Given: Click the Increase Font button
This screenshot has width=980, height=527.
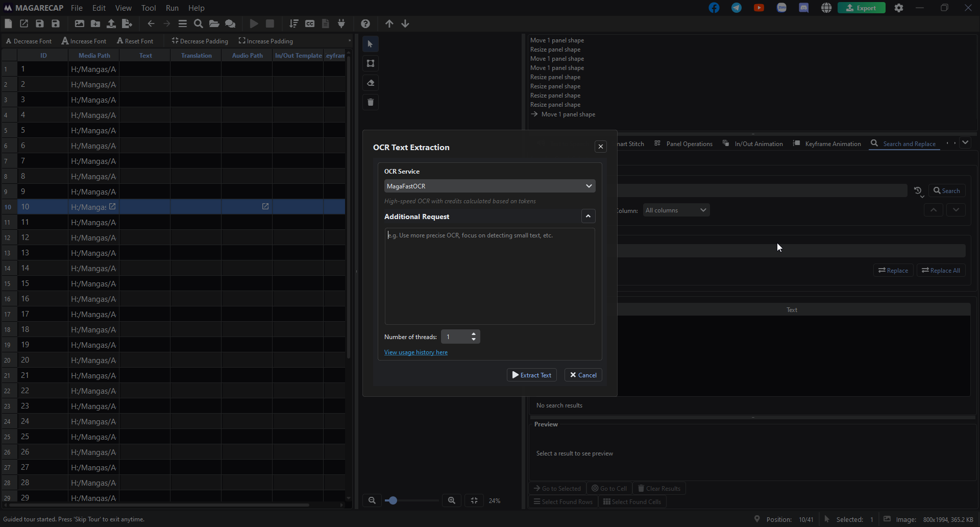Looking at the screenshot, I should (84, 41).
